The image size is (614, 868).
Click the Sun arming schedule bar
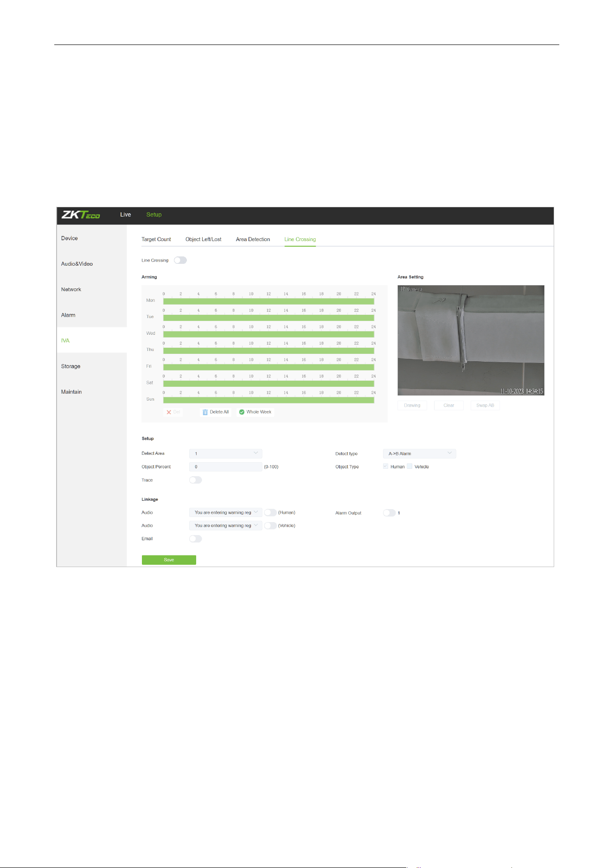(x=269, y=400)
